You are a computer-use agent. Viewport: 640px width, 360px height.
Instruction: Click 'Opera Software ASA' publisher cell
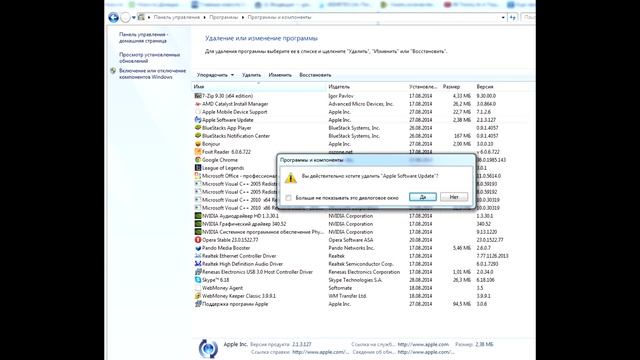point(351,240)
